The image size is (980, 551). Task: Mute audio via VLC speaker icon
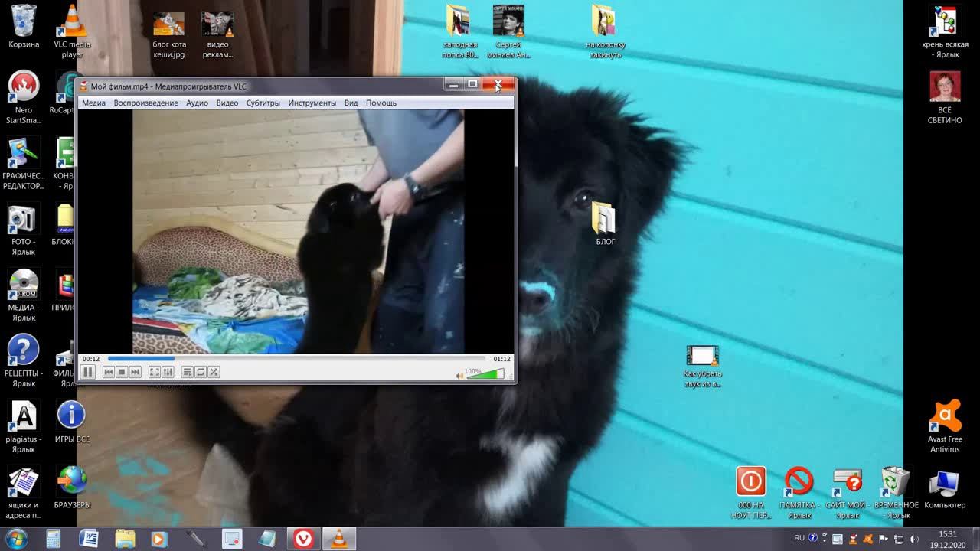click(x=460, y=375)
